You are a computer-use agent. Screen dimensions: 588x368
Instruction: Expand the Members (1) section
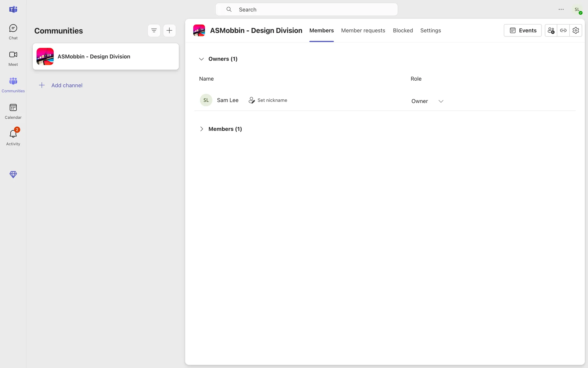pos(201,129)
